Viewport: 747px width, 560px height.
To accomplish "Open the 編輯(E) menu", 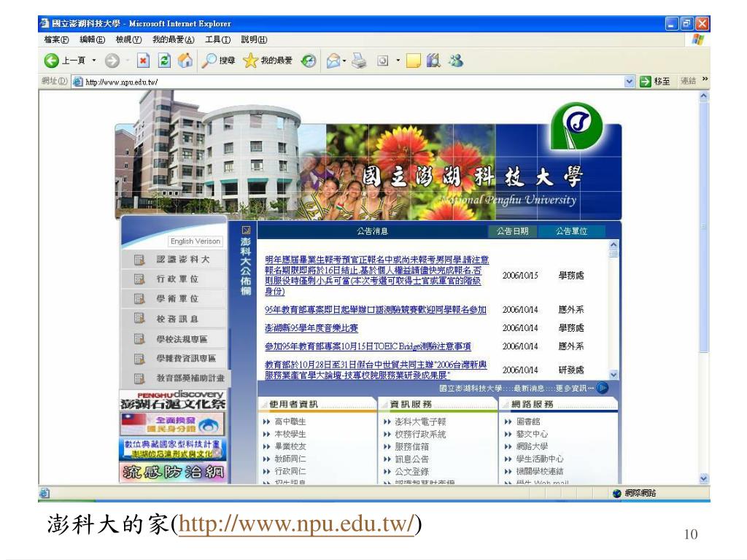I will tap(92, 39).
